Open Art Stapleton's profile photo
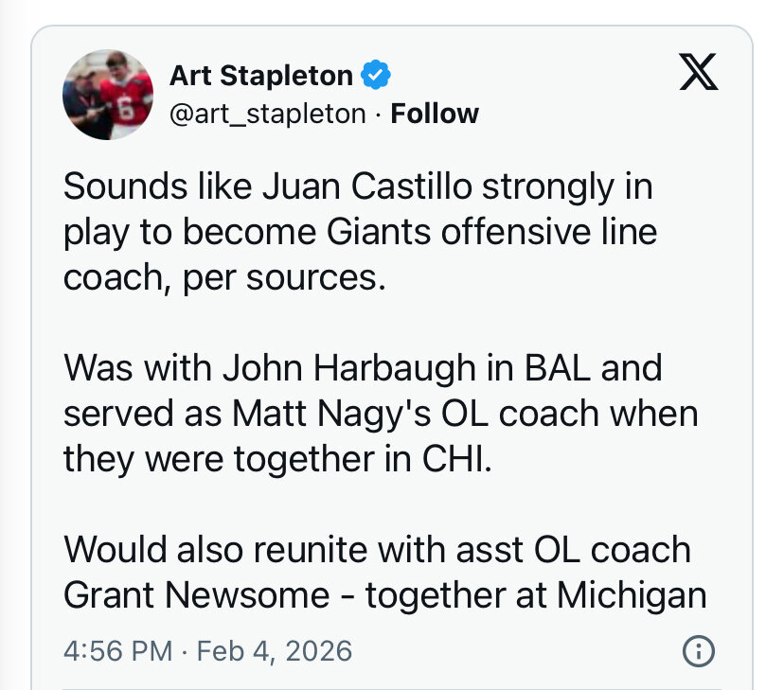 [x=108, y=95]
